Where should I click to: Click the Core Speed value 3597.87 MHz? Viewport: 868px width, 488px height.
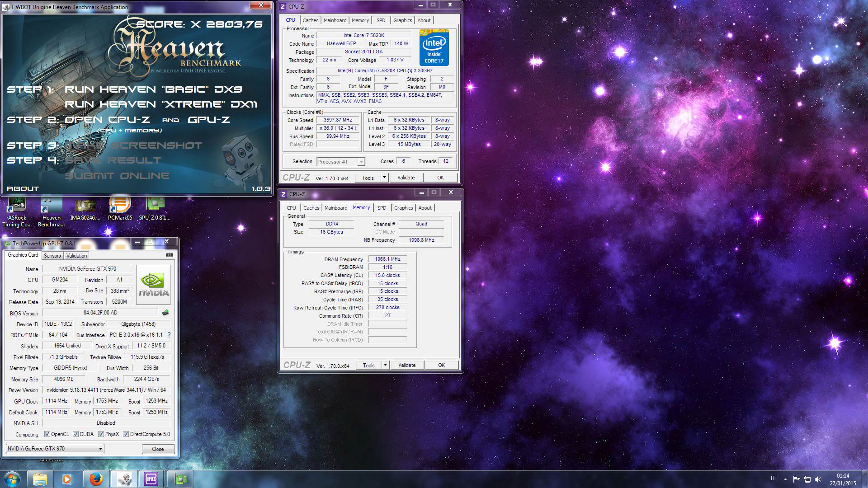[x=338, y=120]
